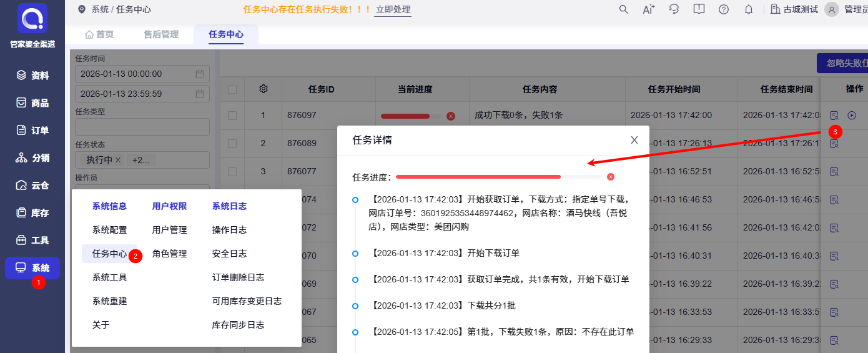Choose 系统重建 in system menu
The width and height of the screenshot is (868, 353).
click(x=110, y=301)
